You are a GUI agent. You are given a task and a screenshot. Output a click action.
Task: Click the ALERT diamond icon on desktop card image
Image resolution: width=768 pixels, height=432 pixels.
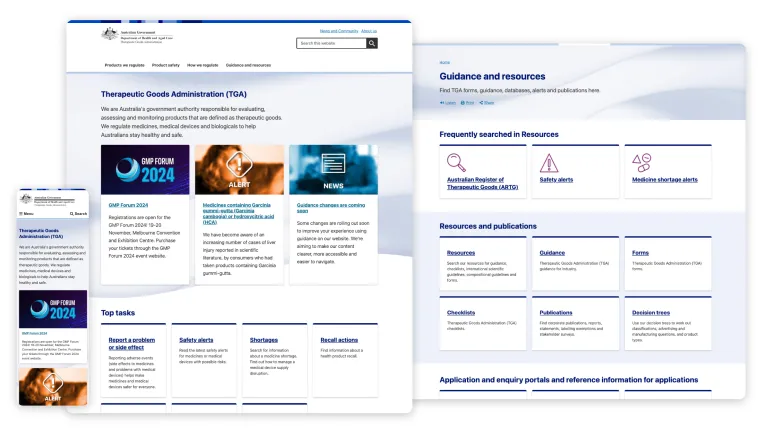pos(239,165)
